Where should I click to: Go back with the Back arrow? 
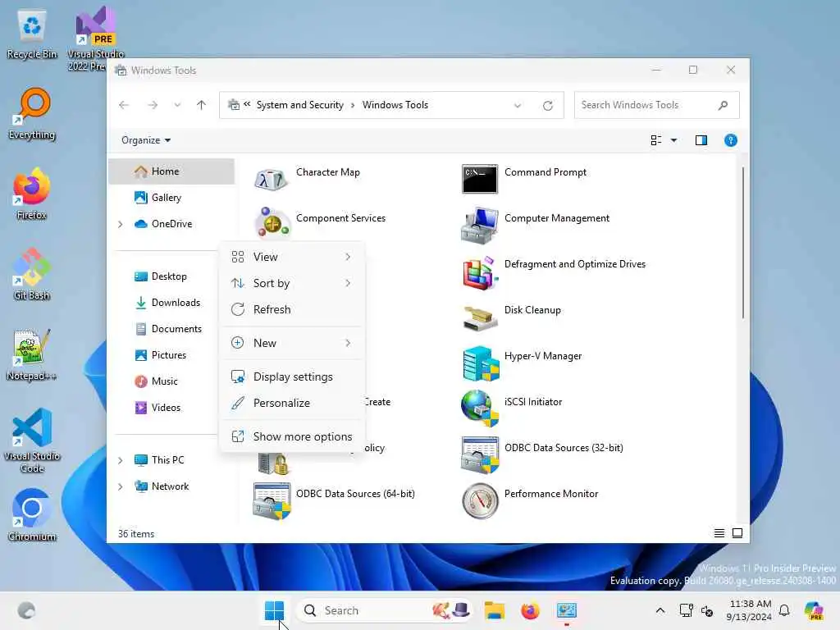pos(124,105)
